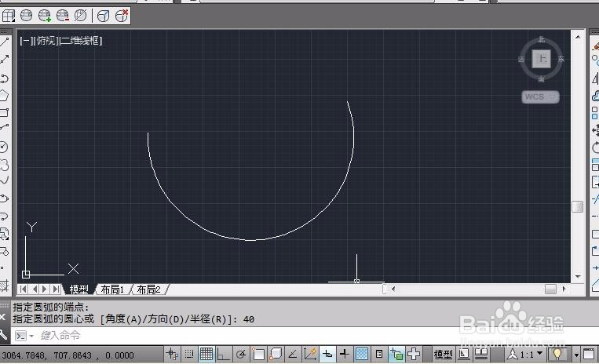Toggle Quick Properties in status bar

point(379,355)
